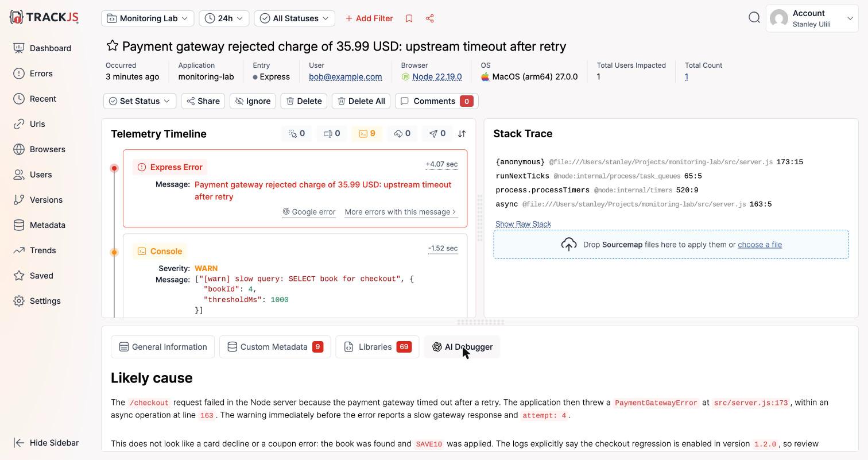The height and width of the screenshot is (460, 868).
Task: Open the Libraries tab
Action: [x=377, y=347]
